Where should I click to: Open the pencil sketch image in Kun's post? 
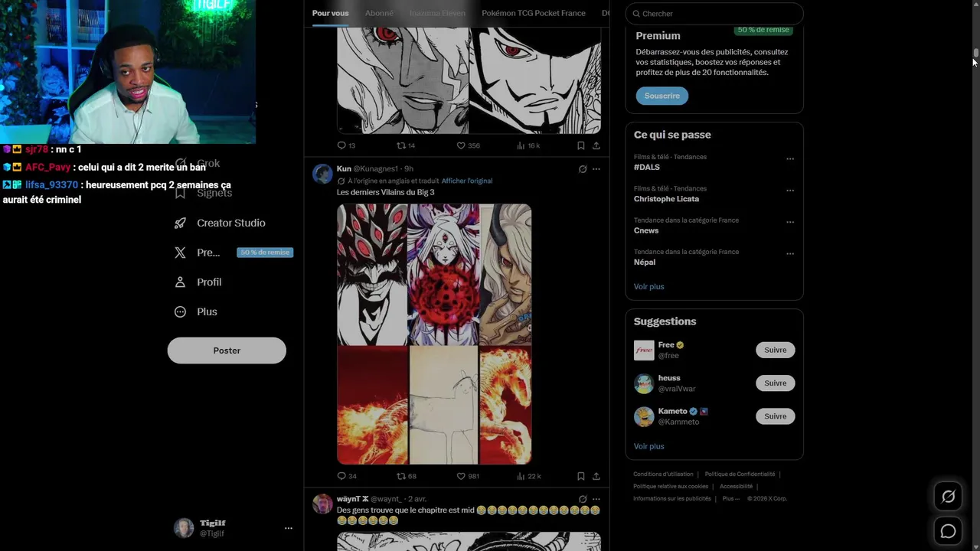(444, 406)
